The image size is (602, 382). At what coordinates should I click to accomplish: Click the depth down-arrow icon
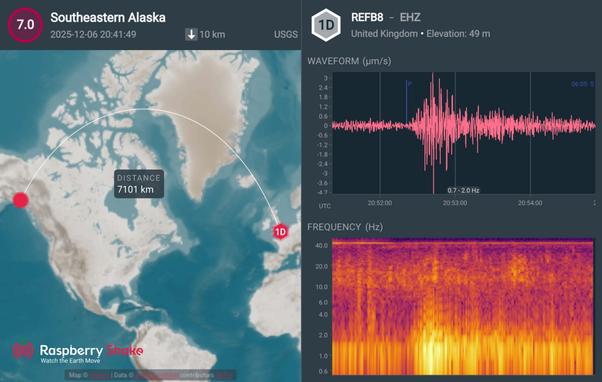[x=191, y=34]
